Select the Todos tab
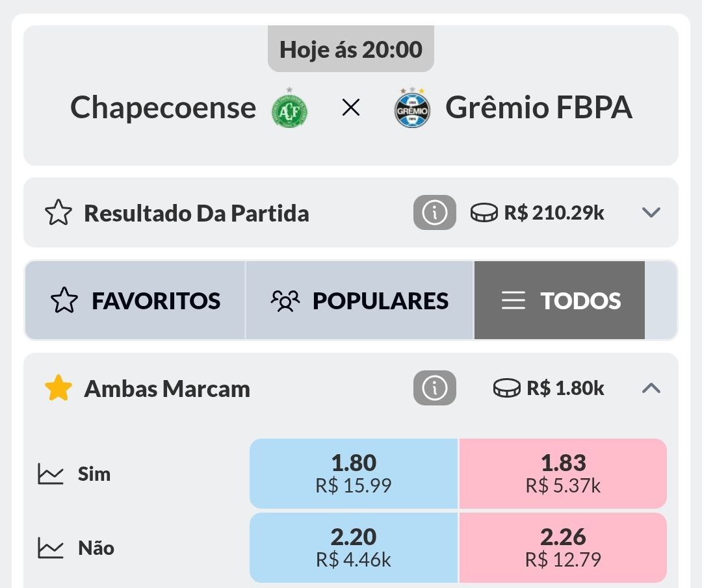Screen dimensions: 702x588 [x=560, y=301]
